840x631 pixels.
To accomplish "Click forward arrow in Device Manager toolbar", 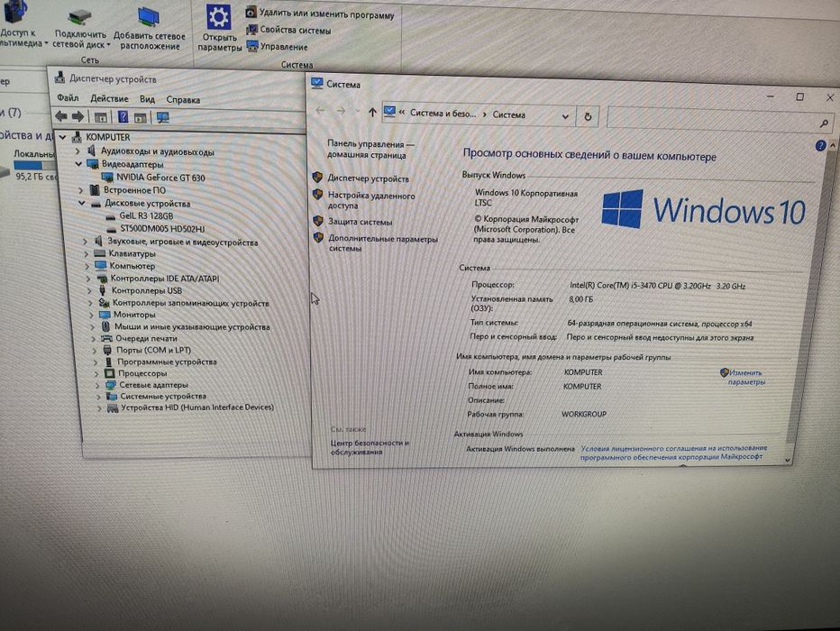I will coord(78,116).
